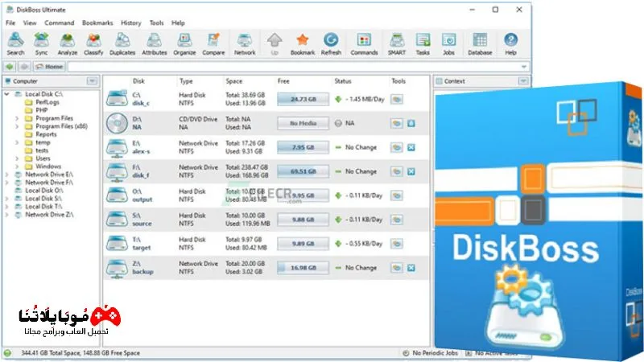Image resolution: width=644 pixels, height=362 pixels.
Task: Go Up one directory level
Action: coord(275,44)
